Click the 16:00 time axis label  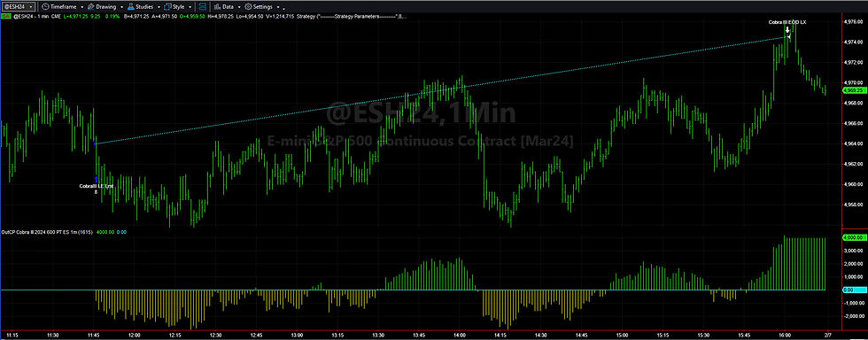(785, 335)
